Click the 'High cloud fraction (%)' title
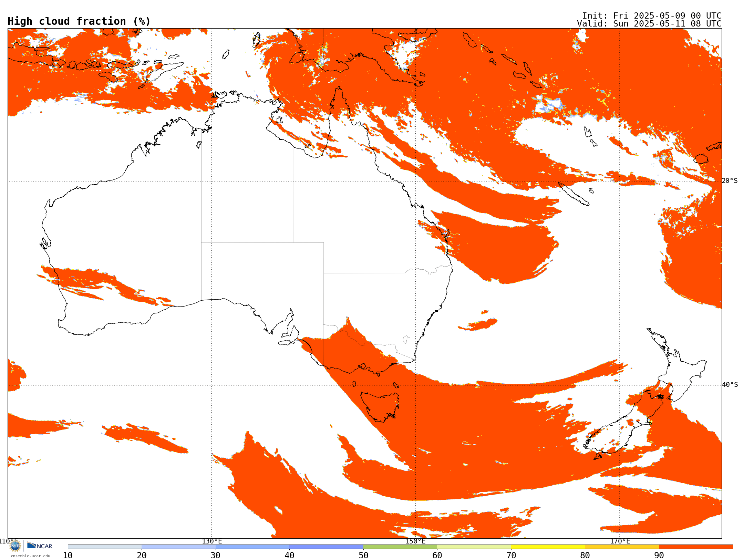 coord(79,21)
